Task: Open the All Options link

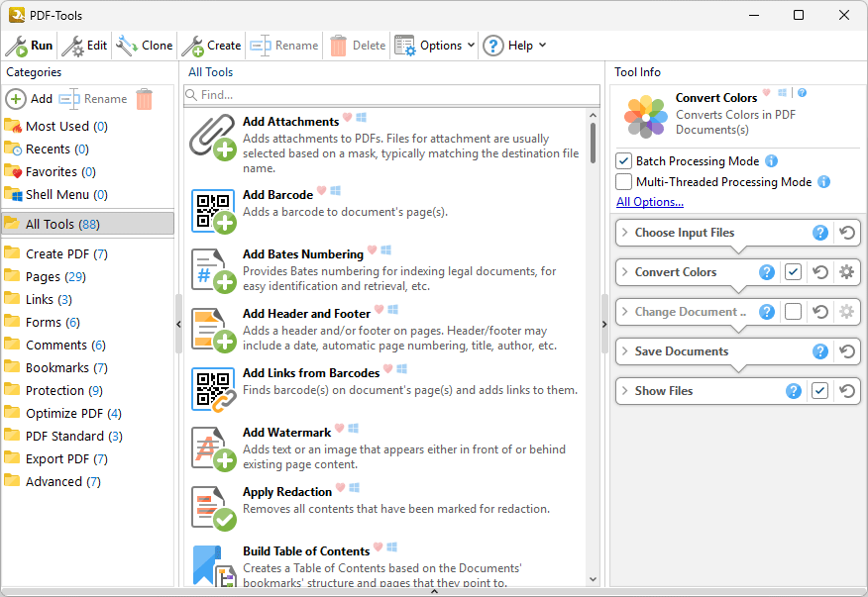Action: click(649, 202)
